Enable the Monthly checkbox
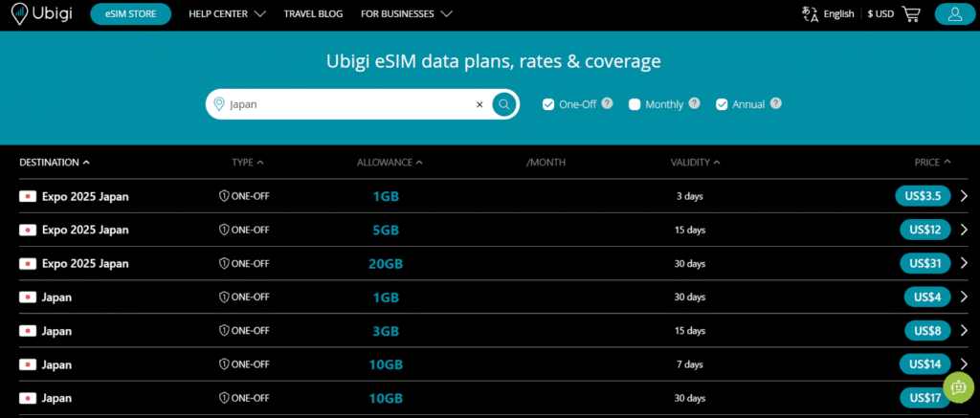 [635, 104]
